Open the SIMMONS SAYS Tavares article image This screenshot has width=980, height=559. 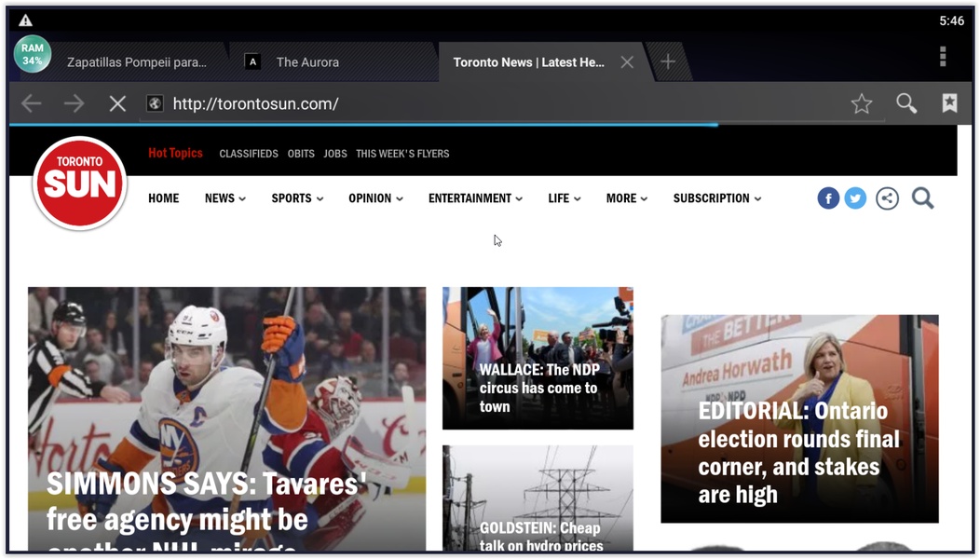(227, 419)
